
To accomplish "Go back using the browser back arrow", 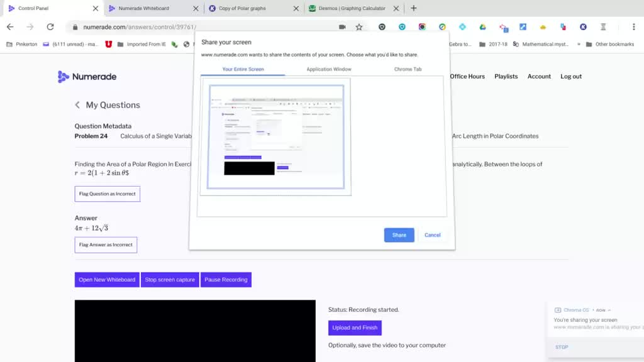I will (x=10, y=27).
